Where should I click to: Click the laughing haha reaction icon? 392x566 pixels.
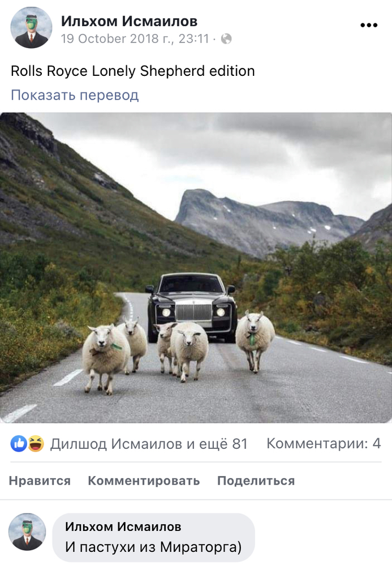pyautogui.click(x=36, y=444)
